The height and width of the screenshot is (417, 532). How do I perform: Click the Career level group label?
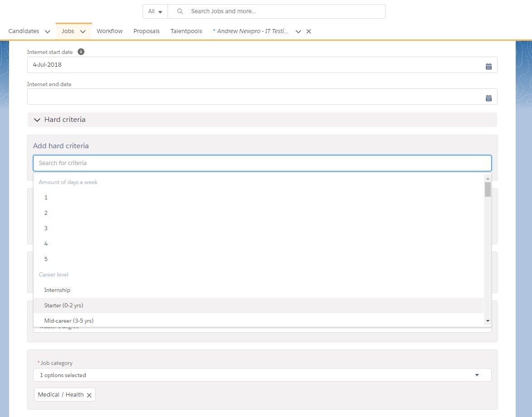[x=53, y=274]
